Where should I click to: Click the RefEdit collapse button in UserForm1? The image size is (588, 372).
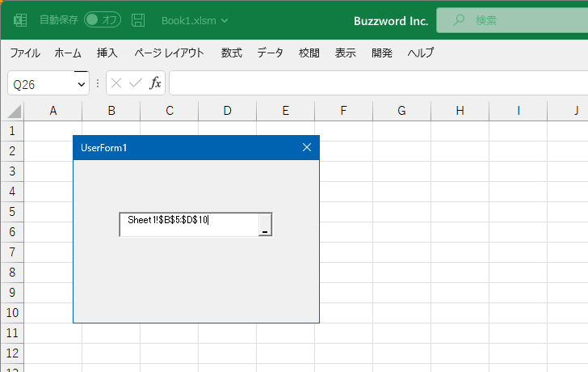click(x=265, y=225)
